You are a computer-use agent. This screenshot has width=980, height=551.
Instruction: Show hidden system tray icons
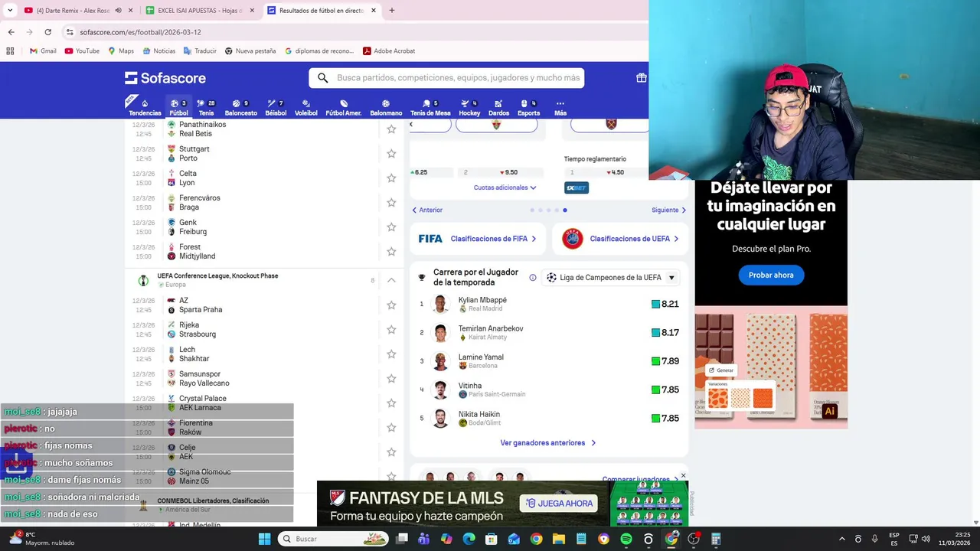[842, 539]
